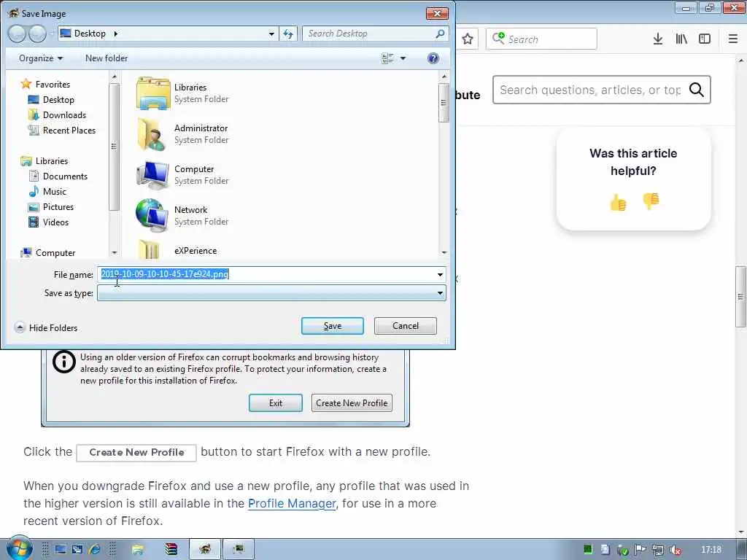Click the Cancel button
Viewport: 747px width, 560px height.
(406, 326)
